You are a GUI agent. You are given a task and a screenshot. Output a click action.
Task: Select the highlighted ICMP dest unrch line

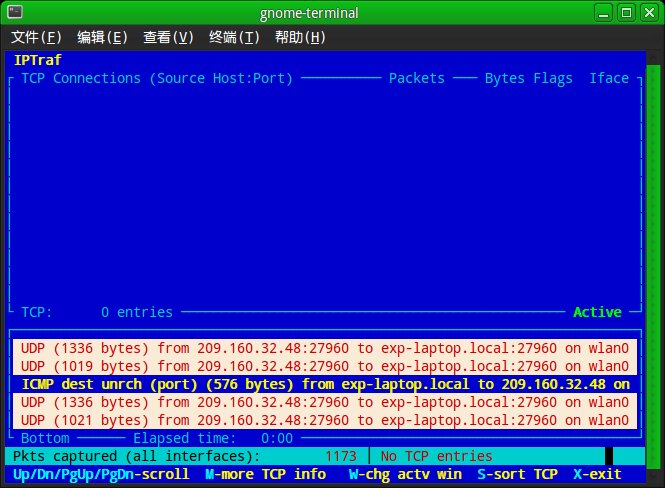(325, 384)
